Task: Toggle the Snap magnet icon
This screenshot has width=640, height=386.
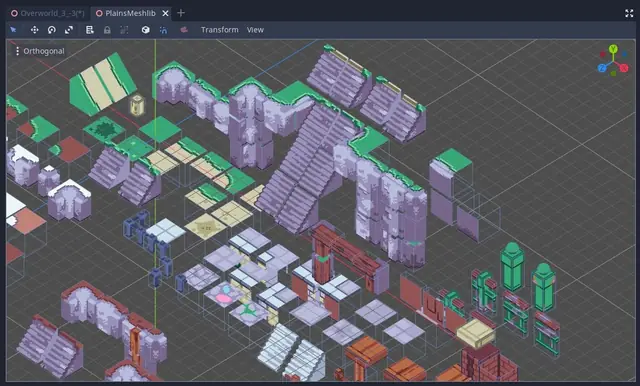Action: click(x=163, y=30)
